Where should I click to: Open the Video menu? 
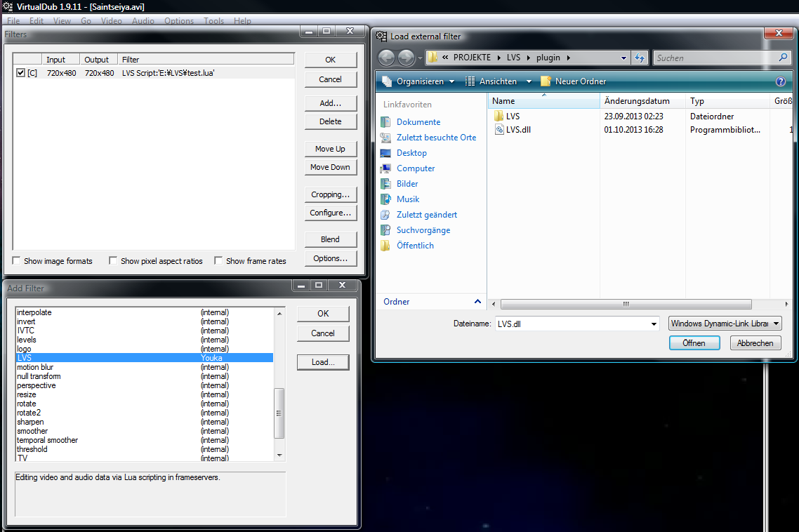click(x=111, y=21)
